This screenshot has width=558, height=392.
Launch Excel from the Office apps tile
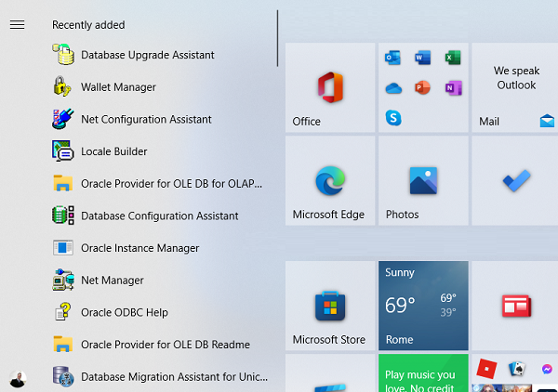453,58
